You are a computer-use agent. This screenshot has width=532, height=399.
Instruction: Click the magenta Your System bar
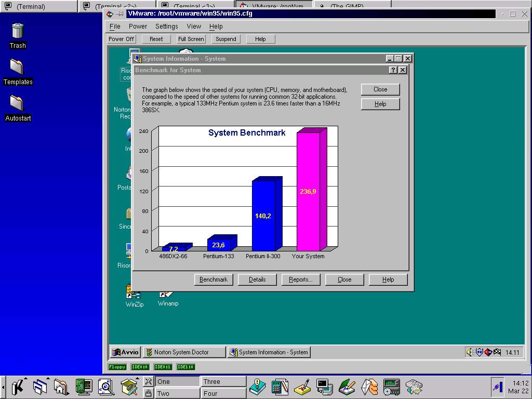pos(308,191)
